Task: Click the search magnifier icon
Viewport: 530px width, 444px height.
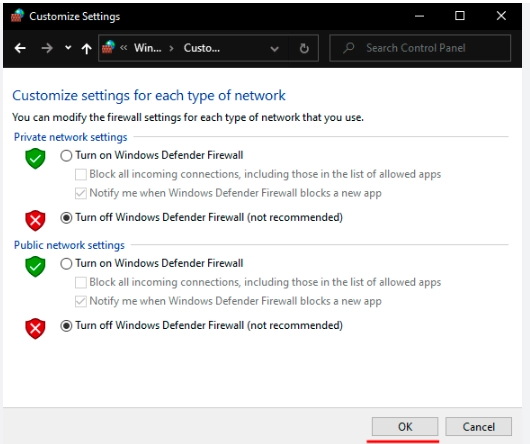Action: tap(348, 48)
